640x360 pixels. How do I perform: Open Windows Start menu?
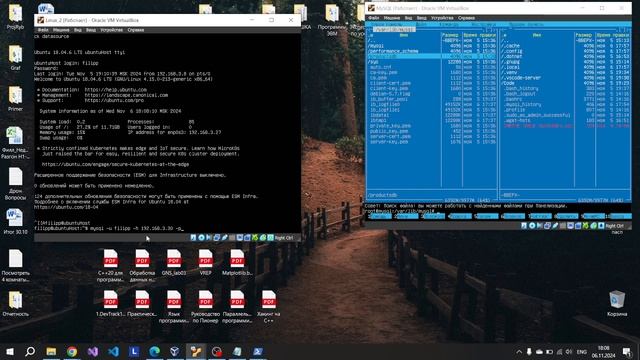pyautogui.click(x=10, y=351)
